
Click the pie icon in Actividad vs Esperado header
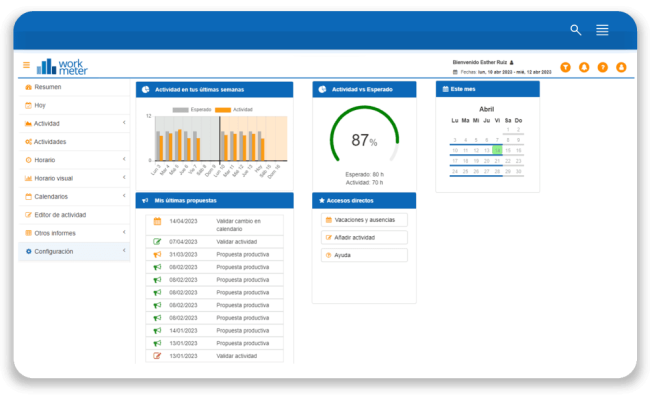pos(322,90)
